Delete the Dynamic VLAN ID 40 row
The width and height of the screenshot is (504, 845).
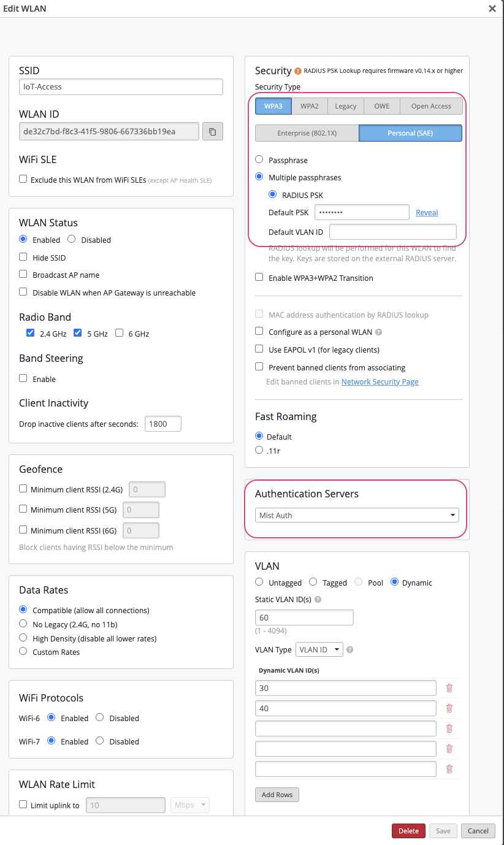pyautogui.click(x=449, y=708)
